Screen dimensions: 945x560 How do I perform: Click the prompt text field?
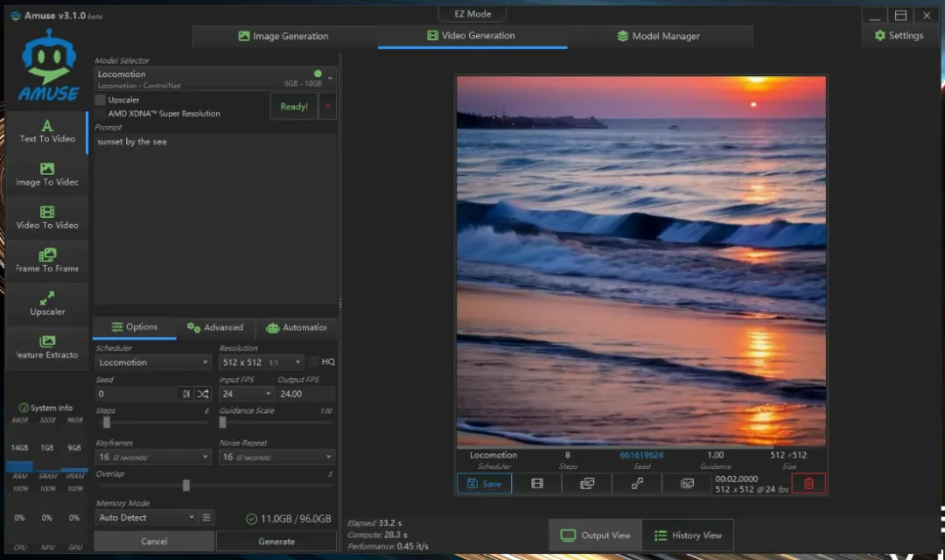[214, 219]
